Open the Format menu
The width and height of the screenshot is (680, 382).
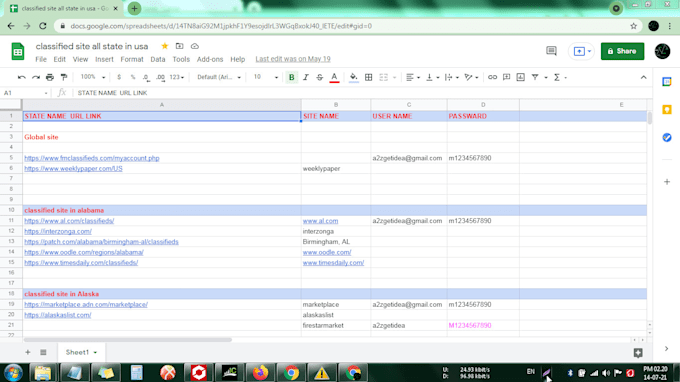pos(132,59)
